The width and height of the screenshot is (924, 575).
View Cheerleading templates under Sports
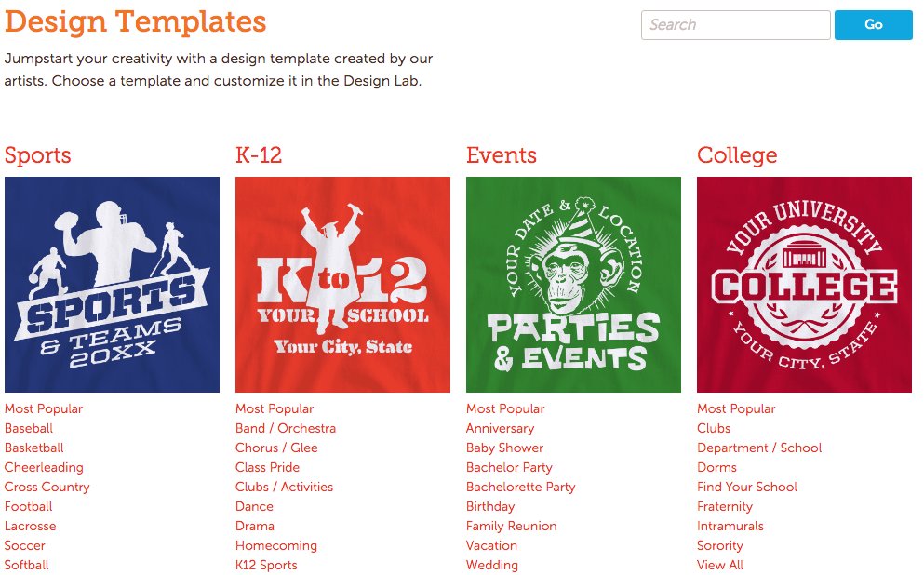(x=44, y=467)
